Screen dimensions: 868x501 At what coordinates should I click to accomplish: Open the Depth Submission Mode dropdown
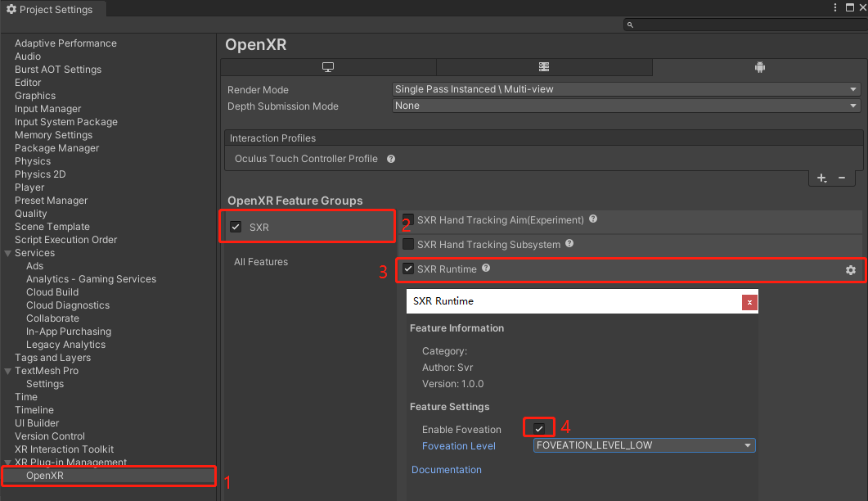pyautogui.click(x=626, y=106)
